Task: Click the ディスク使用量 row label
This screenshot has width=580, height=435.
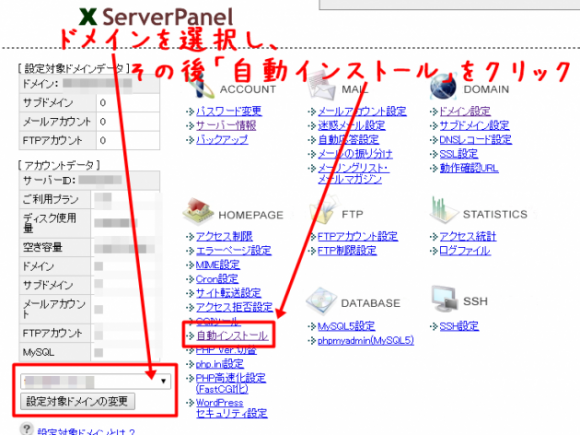Action: (50, 223)
